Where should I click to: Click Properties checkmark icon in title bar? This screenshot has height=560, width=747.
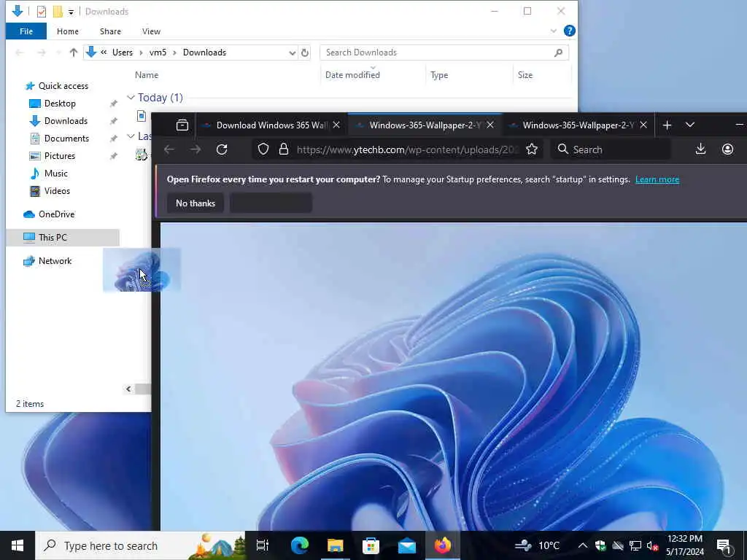pyautogui.click(x=42, y=12)
